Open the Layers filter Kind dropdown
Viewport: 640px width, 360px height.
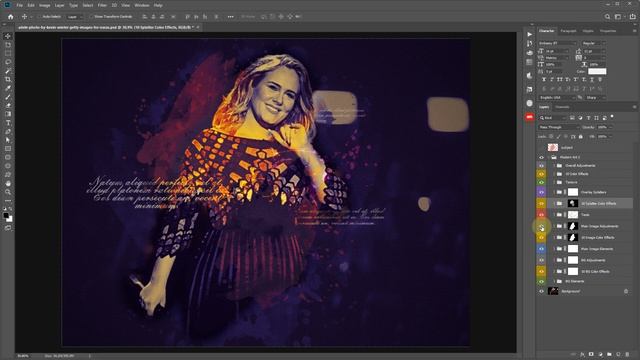tap(553, 118)
